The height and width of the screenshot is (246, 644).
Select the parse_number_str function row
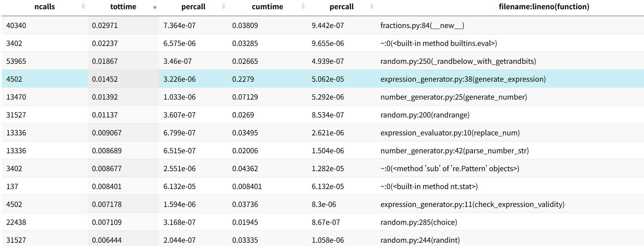click(x=454, y=151)
